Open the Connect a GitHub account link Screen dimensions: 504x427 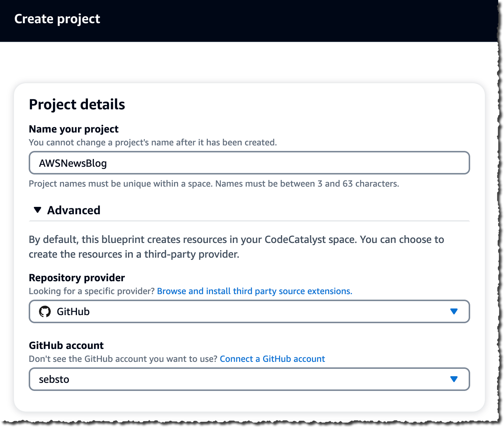272,359
